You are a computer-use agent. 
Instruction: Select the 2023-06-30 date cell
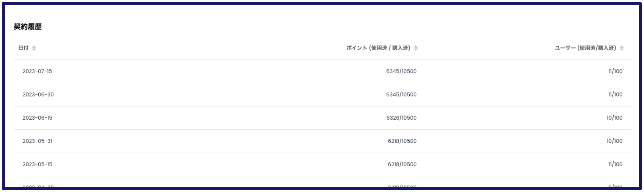click(x=38, y=94)
